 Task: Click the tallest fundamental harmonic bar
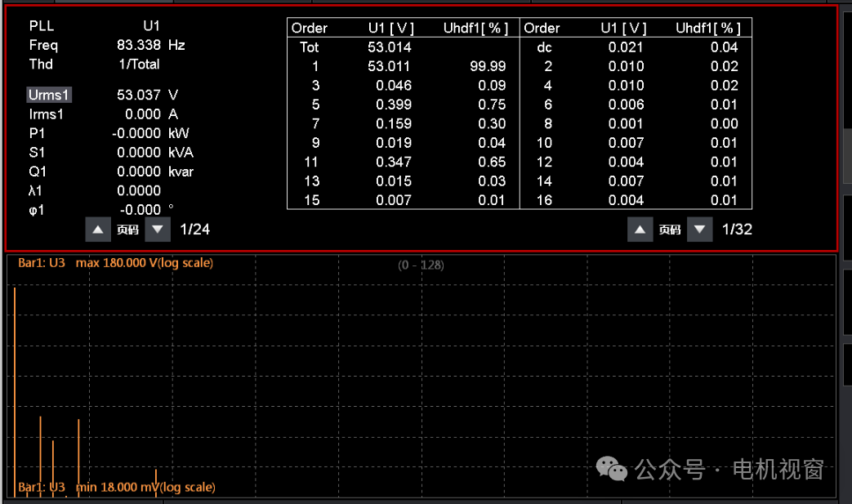15,391
